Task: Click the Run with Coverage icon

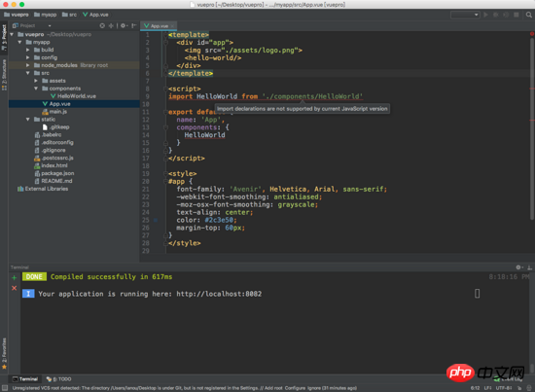Action: 506,15
